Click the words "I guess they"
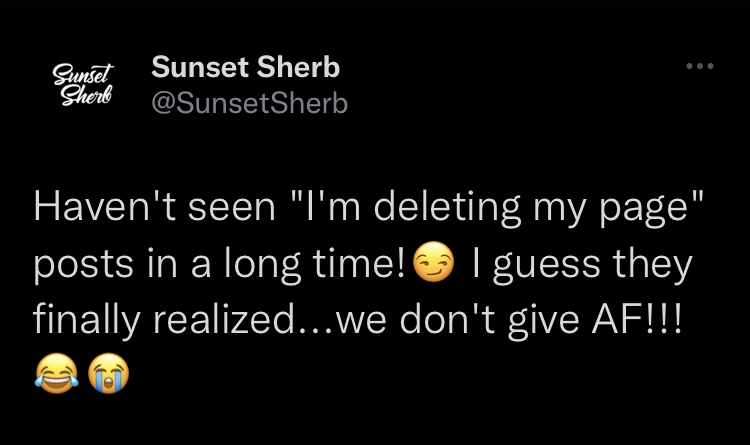Viewport: 750px width, 445px height. click(582, 264)
